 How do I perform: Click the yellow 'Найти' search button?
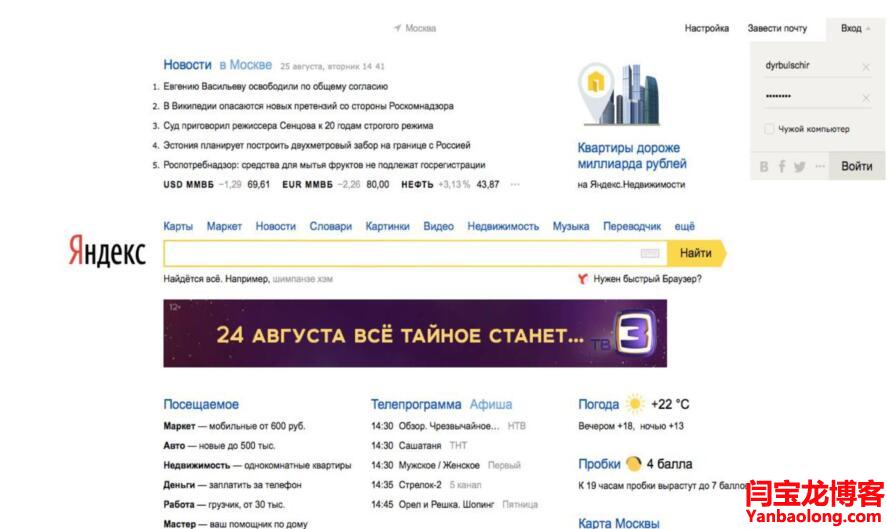(696, 254)
